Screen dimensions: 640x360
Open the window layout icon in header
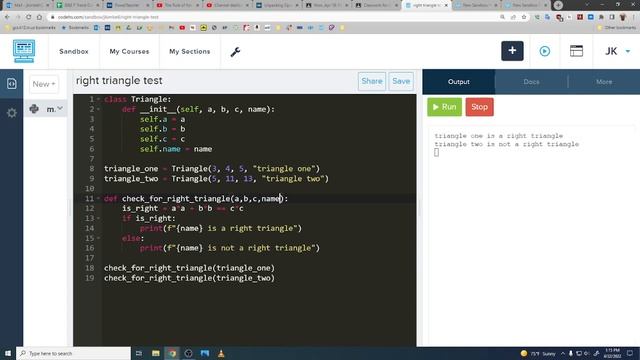(x=576, y=51)
